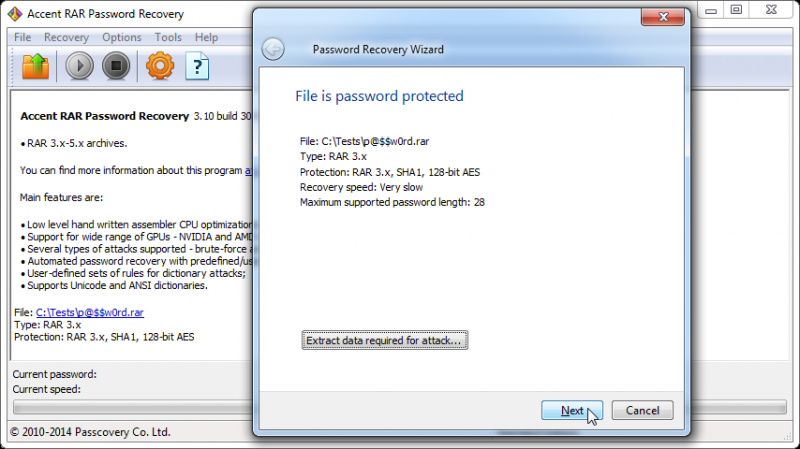The height and width of the screenshot is (449, 800).
Task: Open settings with the orange gear icon
Action: coord(160,66)
